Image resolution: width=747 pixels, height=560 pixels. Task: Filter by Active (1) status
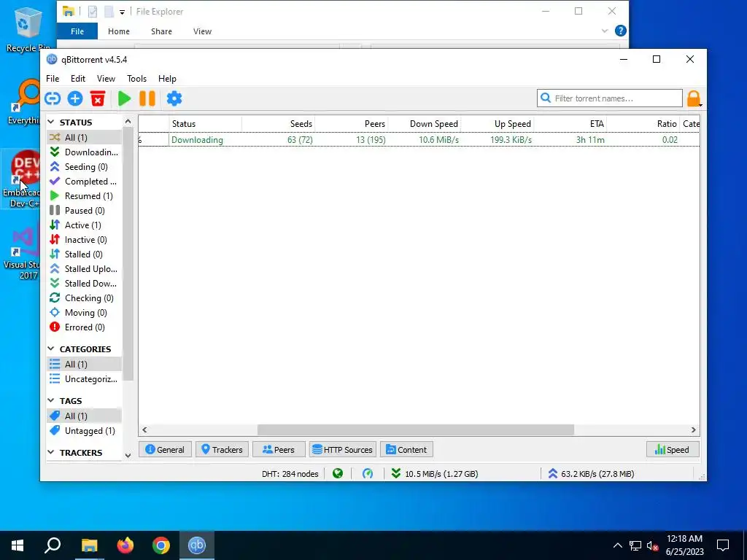[84, 225]
